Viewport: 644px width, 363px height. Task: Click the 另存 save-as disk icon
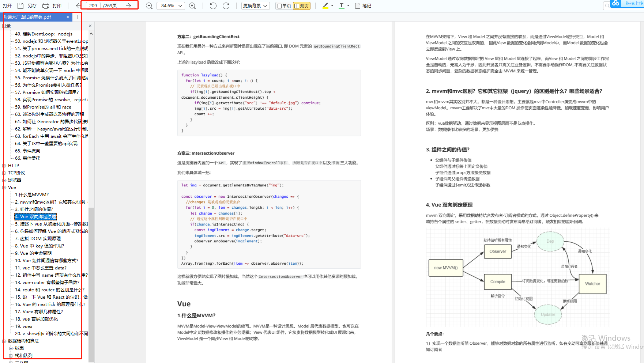click(20, 6)
